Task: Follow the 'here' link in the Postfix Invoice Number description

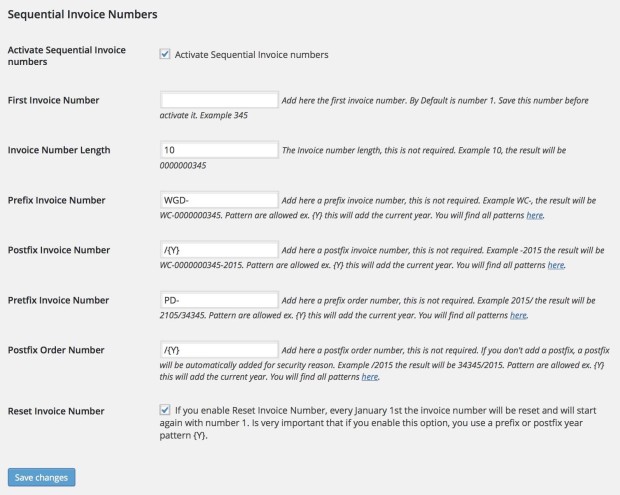Action: click(556, 265)
